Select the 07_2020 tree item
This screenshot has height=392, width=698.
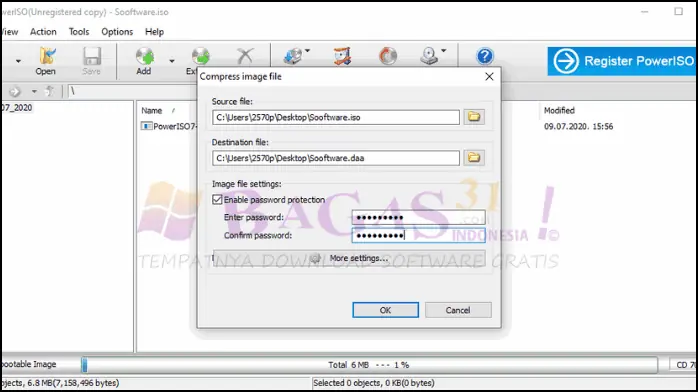(16, 108)
